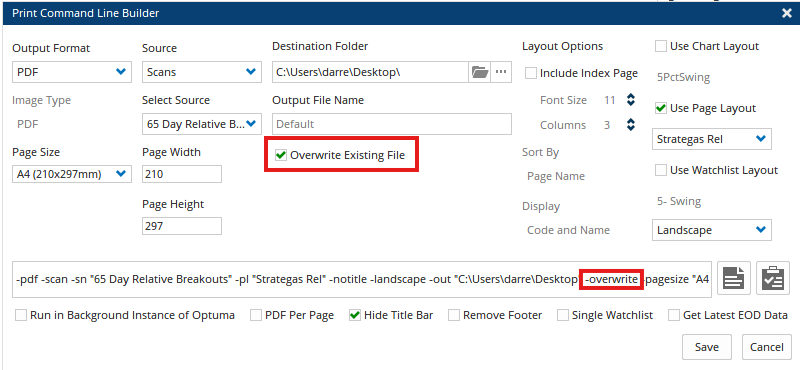Uncheck Hide Title Bar

click(x=355, y=315)
